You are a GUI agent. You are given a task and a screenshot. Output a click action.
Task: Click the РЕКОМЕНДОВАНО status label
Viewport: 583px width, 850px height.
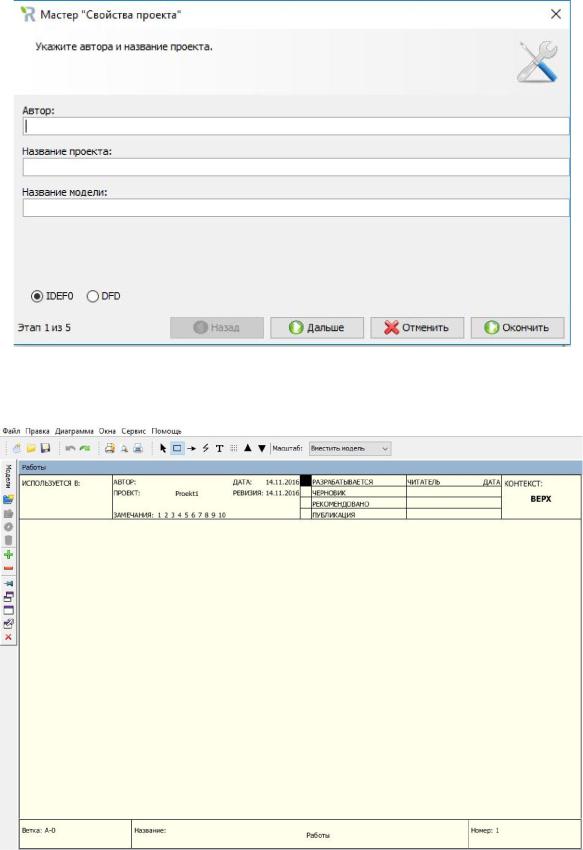341,504
